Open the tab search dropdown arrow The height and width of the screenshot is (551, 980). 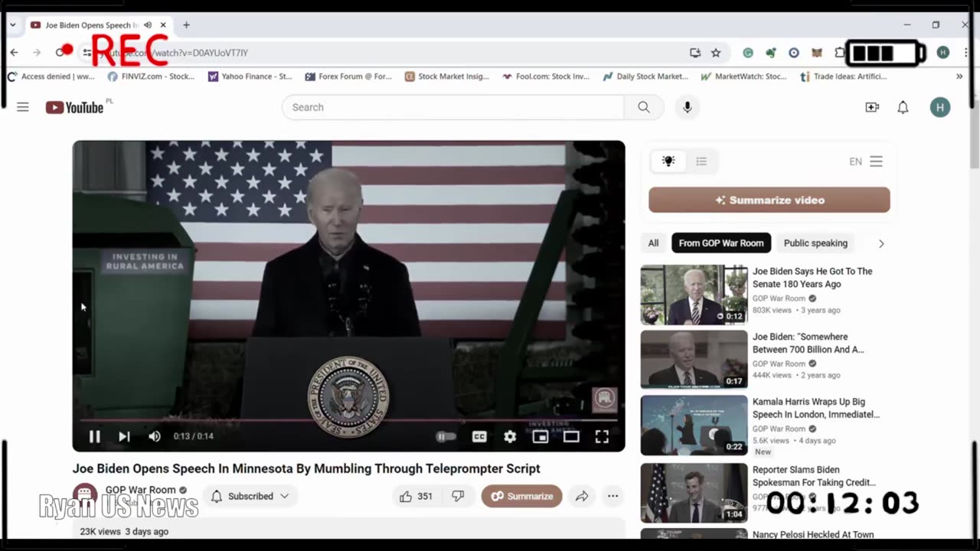[x=12, y=24]
